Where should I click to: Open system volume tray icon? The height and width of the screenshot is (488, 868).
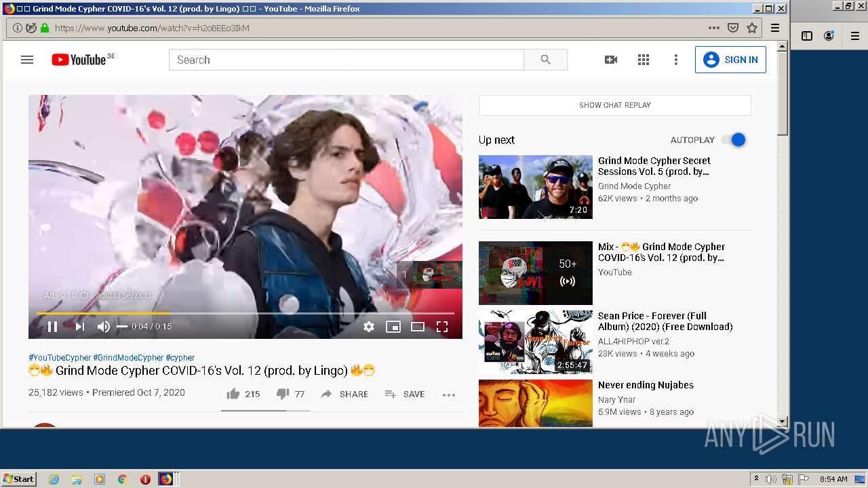tap(771, 479)
